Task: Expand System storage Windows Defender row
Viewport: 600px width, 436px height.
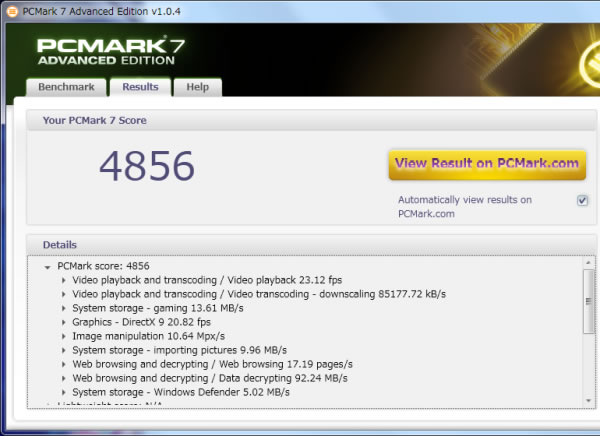Action: click(64, 392)
